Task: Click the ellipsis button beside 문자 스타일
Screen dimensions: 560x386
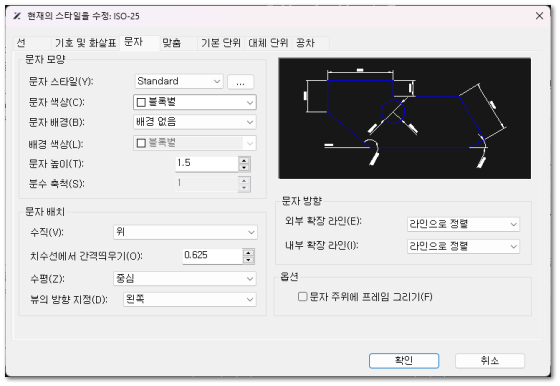Action: [241, 82]
